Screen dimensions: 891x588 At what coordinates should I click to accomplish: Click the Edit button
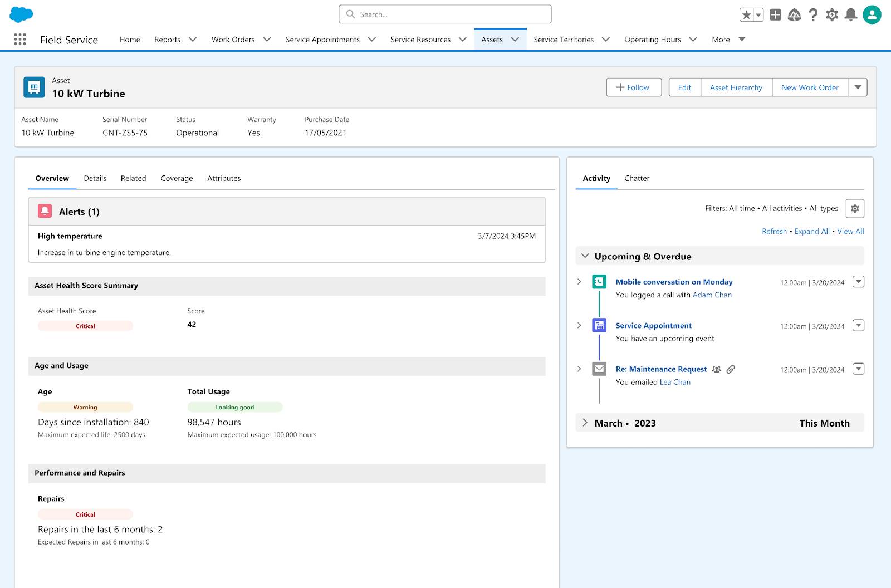(684, 87)
